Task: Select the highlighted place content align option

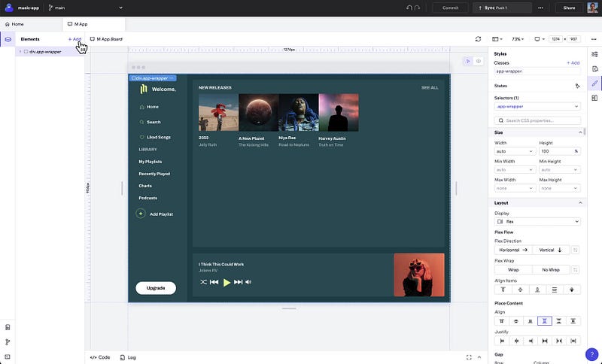Action: [x=544, y=321]
